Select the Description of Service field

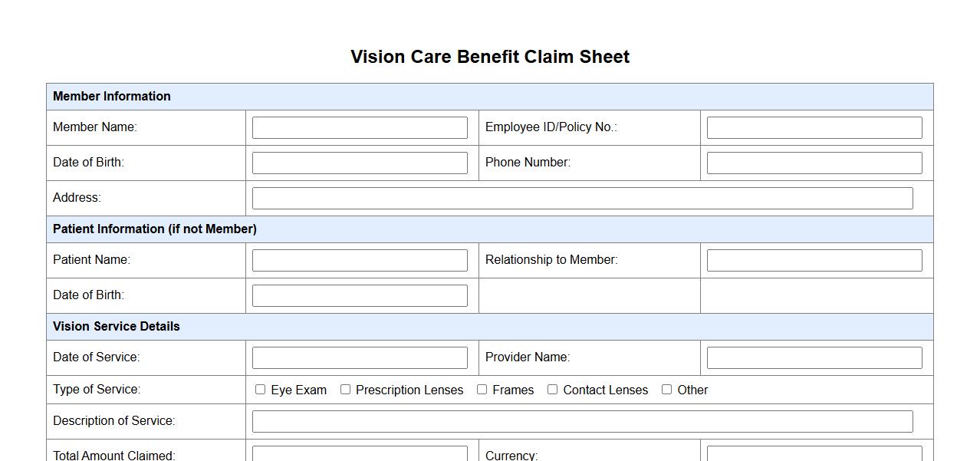582,421
